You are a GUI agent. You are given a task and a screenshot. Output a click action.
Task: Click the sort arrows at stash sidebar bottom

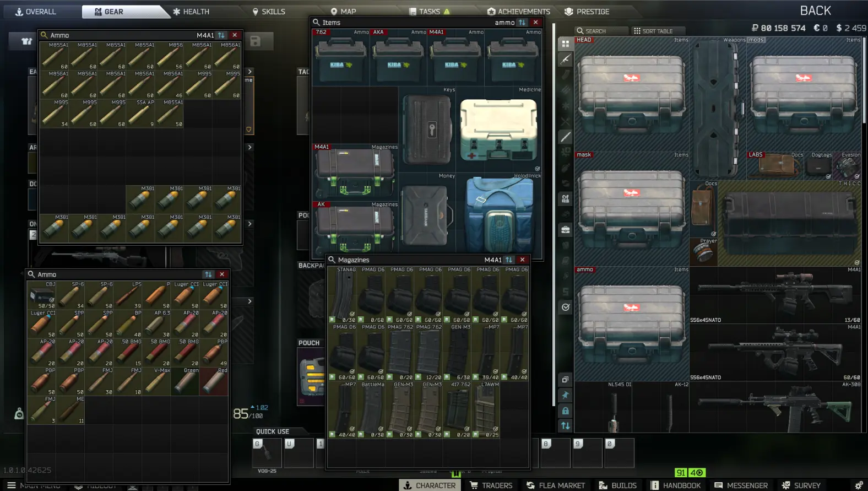coord(565,426)
